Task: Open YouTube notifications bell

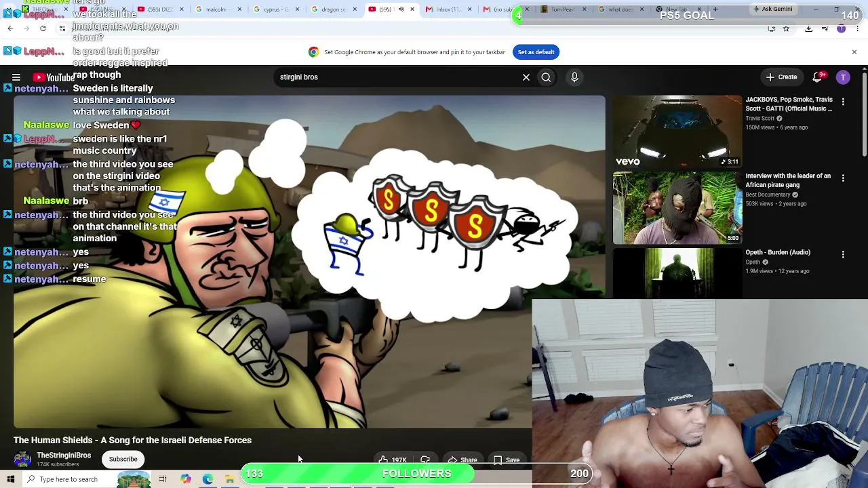Action: (818, 77)
